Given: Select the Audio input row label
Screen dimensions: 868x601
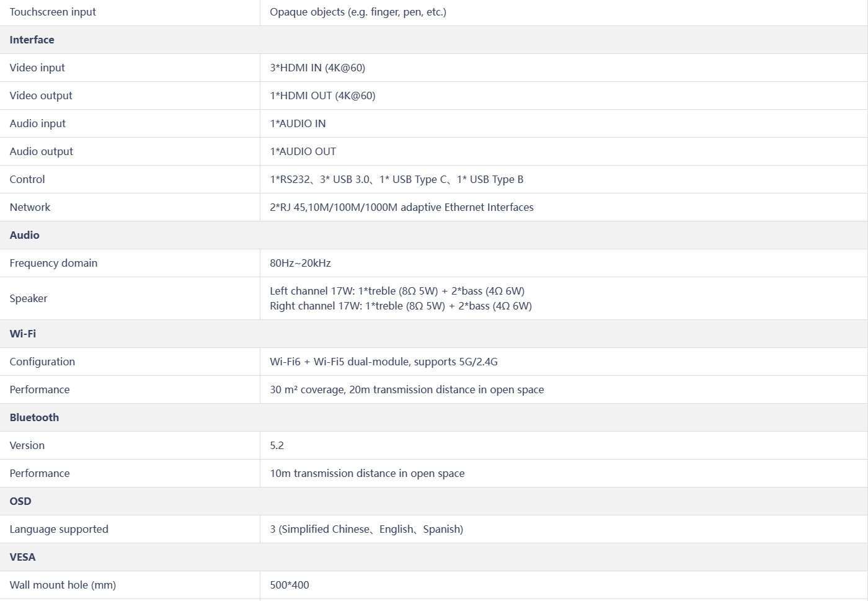Looking at the screenshot, I should (37, 123).
